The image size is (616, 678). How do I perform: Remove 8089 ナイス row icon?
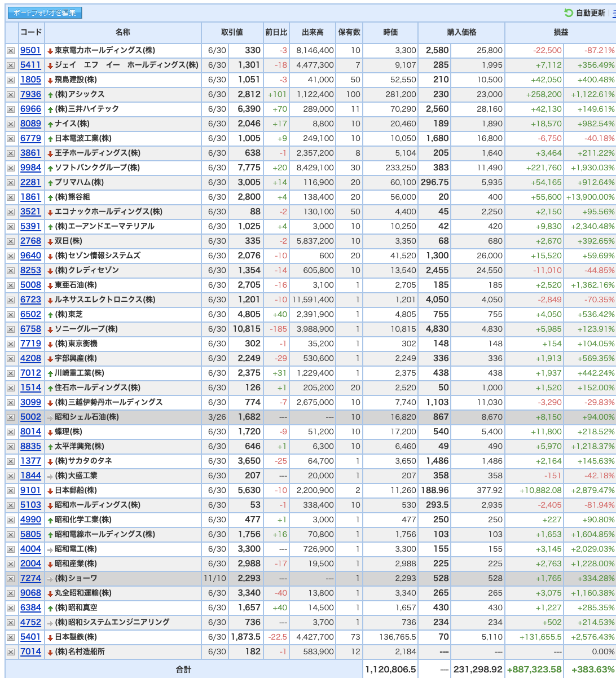pyautogui.click(x=11, y=124)
